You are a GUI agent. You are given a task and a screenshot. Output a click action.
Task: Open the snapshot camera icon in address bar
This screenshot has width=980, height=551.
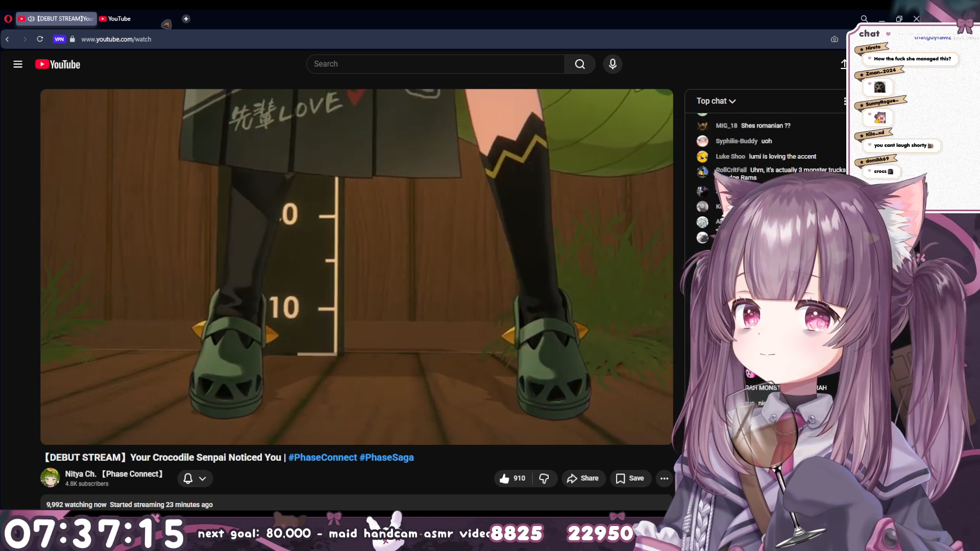coord(835,39)
